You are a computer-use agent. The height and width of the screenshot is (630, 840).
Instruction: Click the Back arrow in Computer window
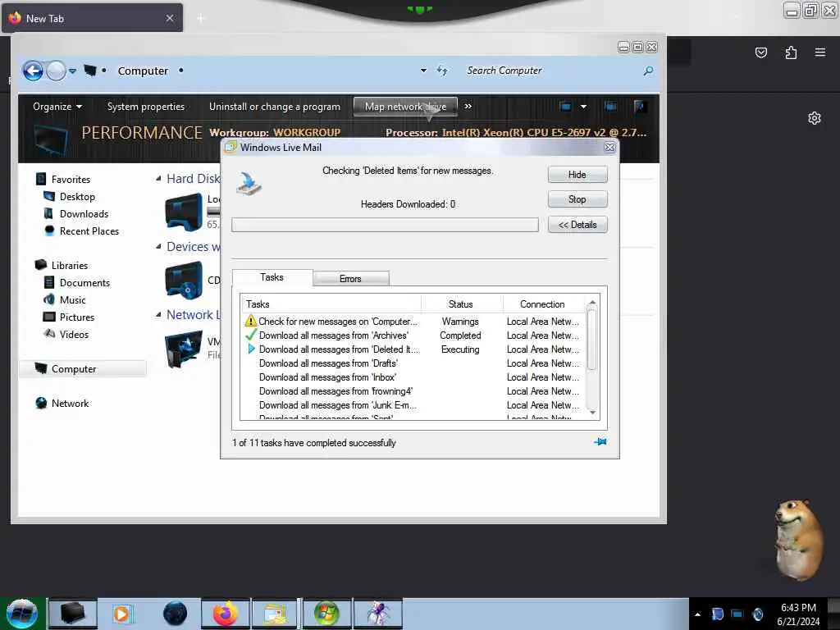coord(33,71)
